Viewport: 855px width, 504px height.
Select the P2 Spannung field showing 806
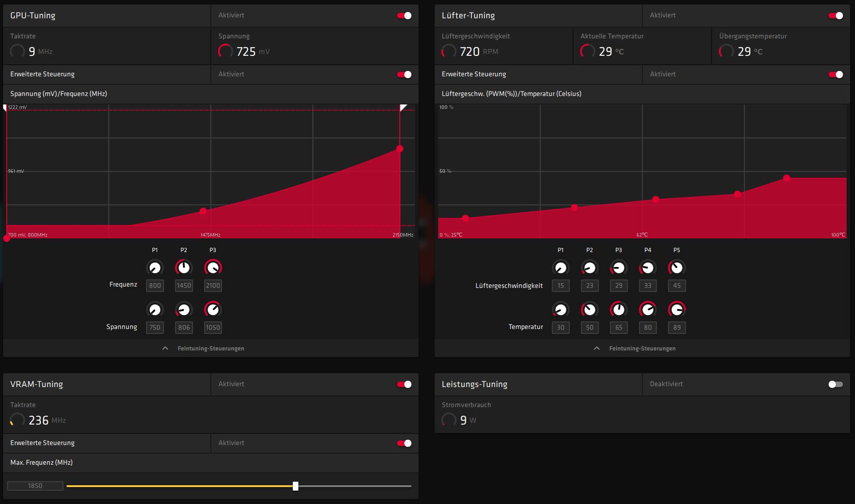[184, 328]
